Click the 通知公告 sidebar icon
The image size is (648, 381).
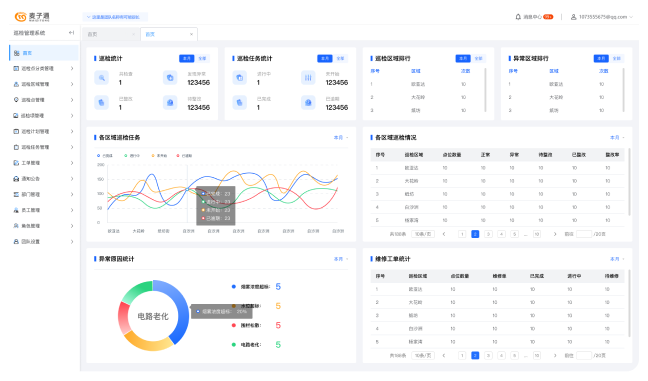[x=16, y=179]
